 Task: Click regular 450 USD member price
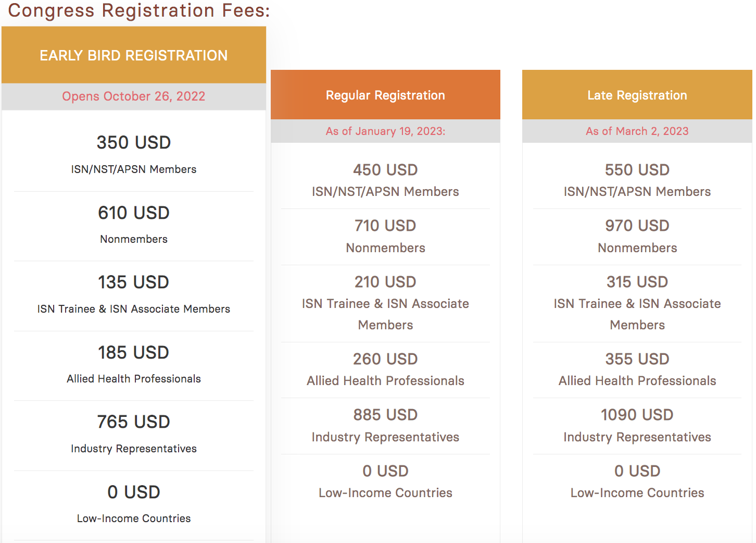(385, 170)
